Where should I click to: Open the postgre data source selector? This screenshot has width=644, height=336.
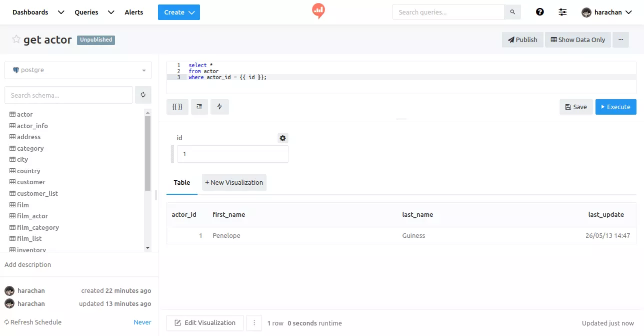[x=77, y=70]
